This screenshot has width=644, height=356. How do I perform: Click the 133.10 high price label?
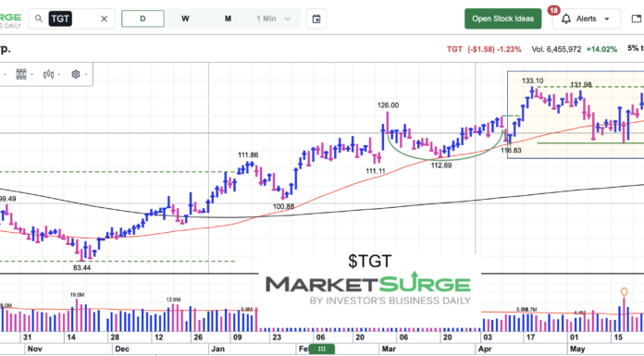coord(532,80)
